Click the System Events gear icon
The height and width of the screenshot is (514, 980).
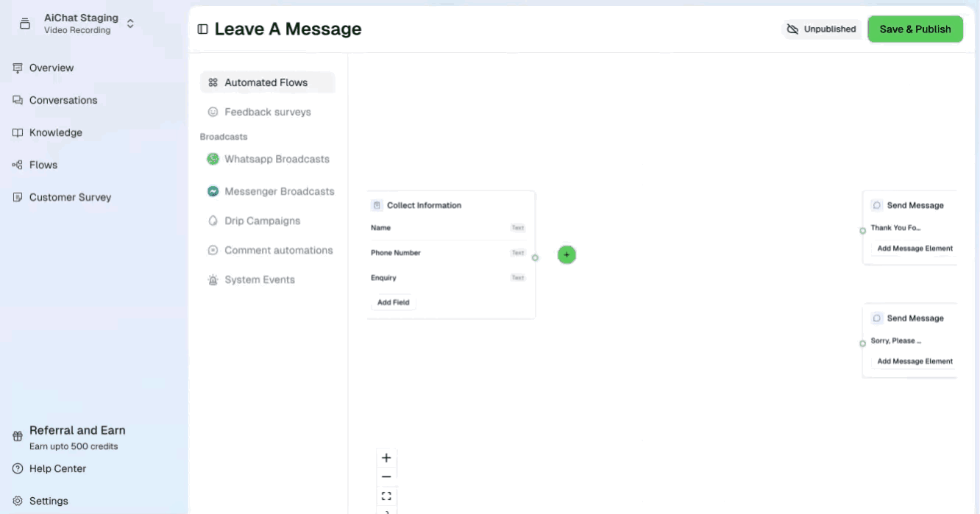point(213,279)
